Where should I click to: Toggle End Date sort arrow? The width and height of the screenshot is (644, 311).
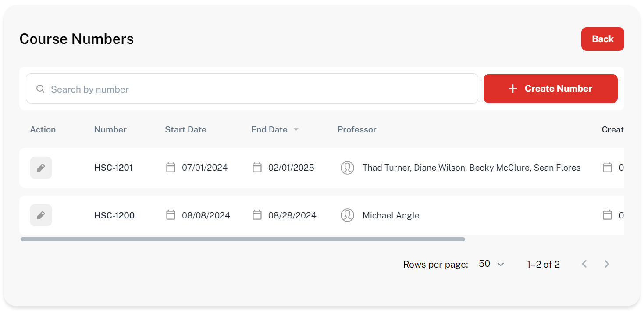pos(296,129)
